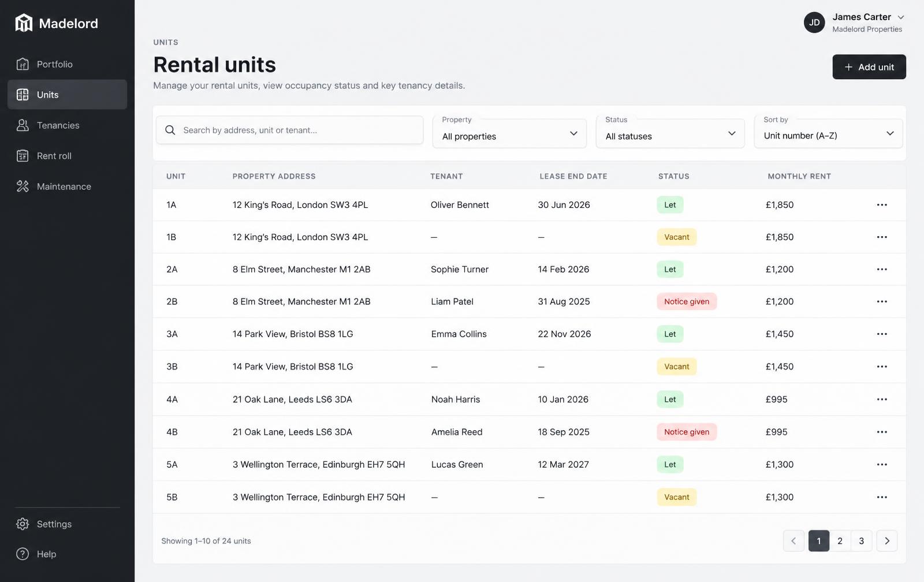The width and height of the screenshot is (924, 582).
Task: Open actions menu for unit 3B
Action: click(x=882, y=367)
